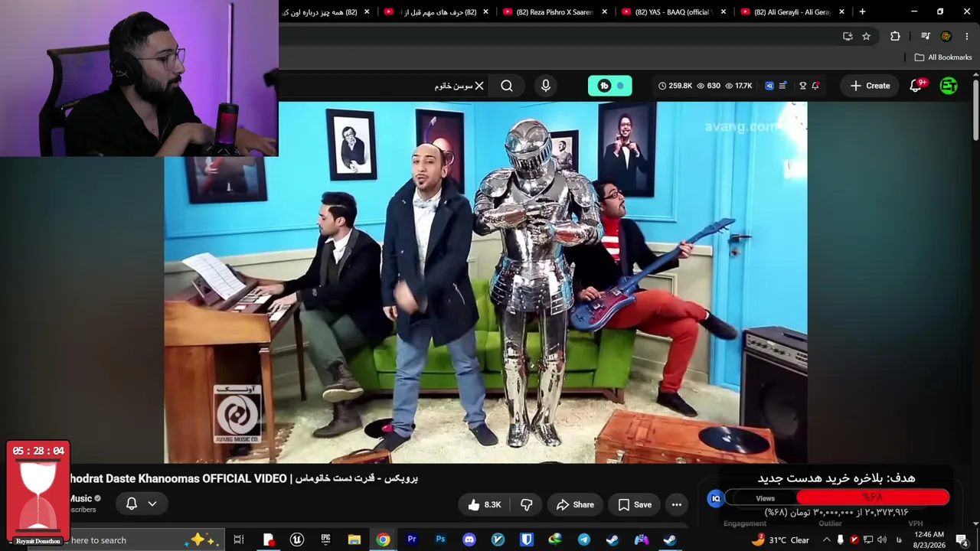Screen dimensions: 980x551
Task: Open the Avang Music channel name
Action: (80, 498)
